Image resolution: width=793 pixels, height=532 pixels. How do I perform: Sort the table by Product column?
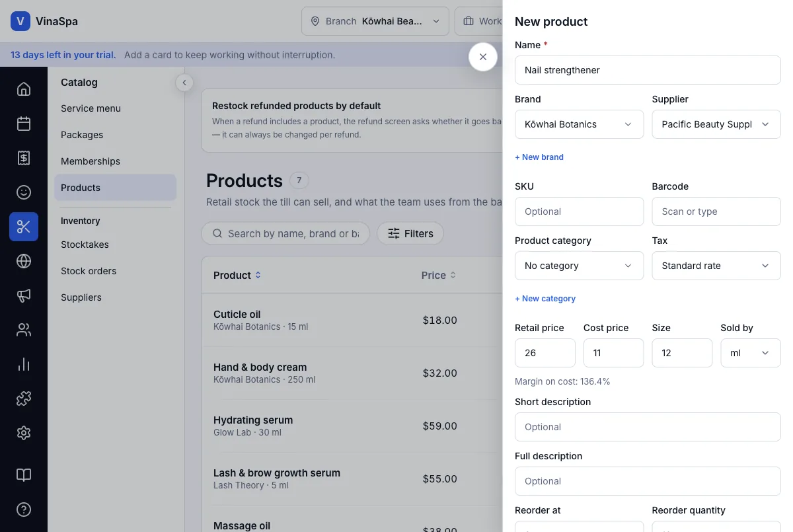tap(237, 275)
